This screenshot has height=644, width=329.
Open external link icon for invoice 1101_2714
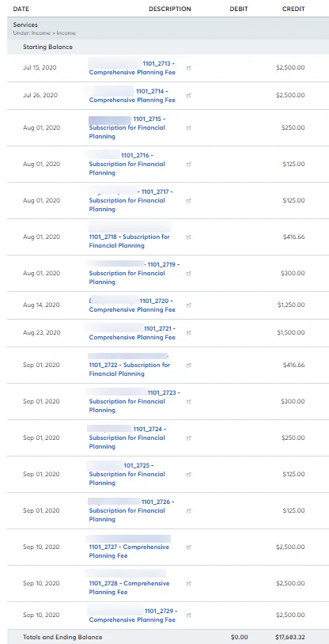[x=188, y=96]
